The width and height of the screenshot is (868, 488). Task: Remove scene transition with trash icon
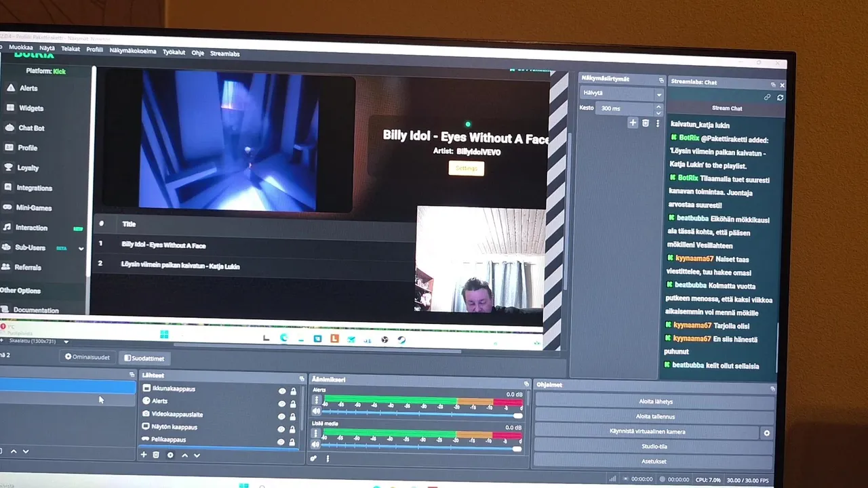pyautogui.click(x=646, y=123)
